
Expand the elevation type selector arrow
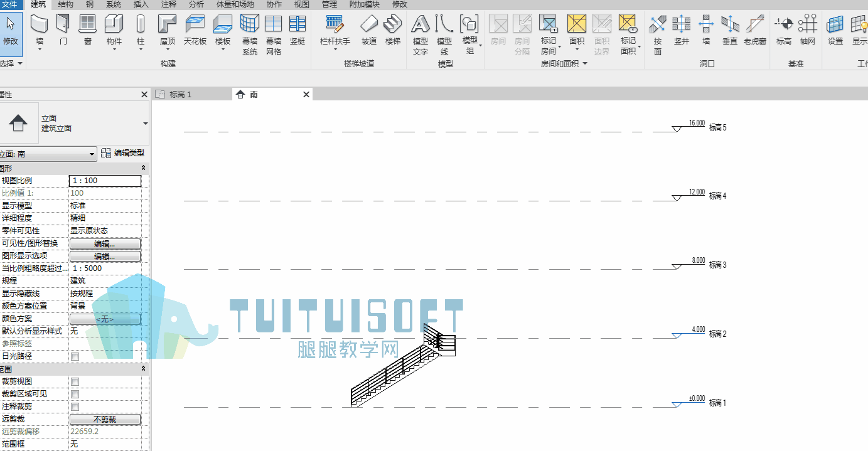(146, 124)
